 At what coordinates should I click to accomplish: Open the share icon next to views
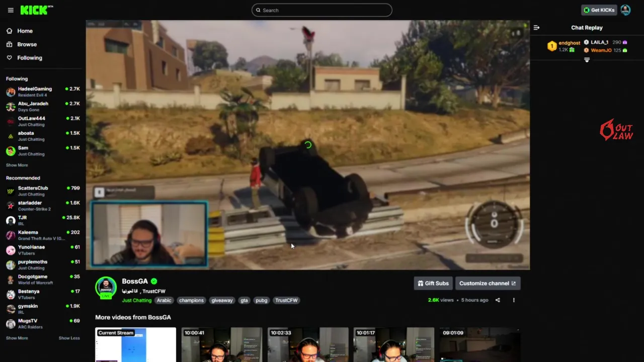pos(498,300)
